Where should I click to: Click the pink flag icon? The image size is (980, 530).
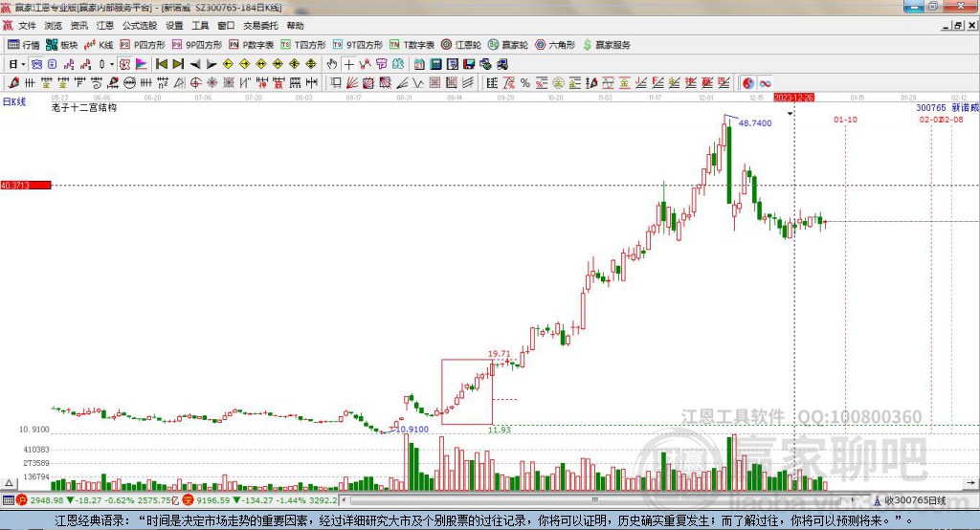point(142,64)
